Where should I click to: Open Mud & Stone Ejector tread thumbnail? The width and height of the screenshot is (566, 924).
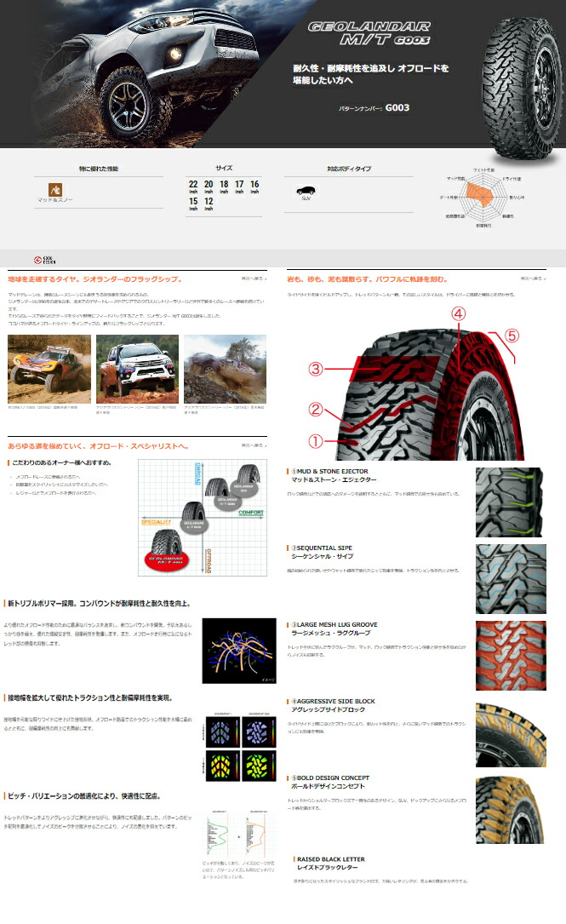click(511, 502)
